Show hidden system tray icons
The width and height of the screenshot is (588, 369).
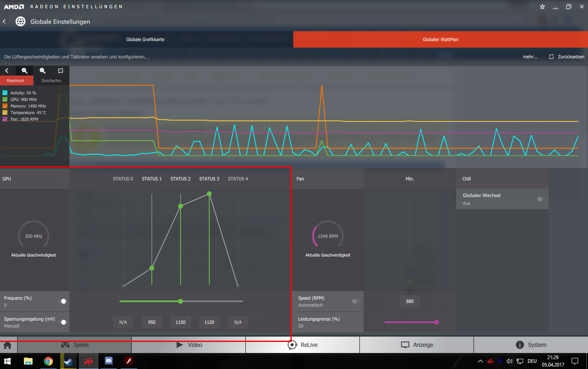pyautogui.click(x=480, y=361)
